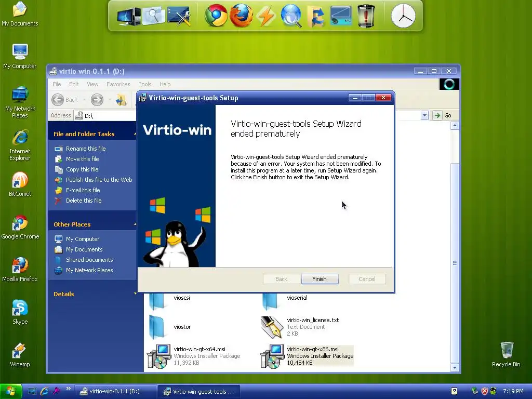
Task: Click Publish this file to the Web
Action: (x=99, y=180)
